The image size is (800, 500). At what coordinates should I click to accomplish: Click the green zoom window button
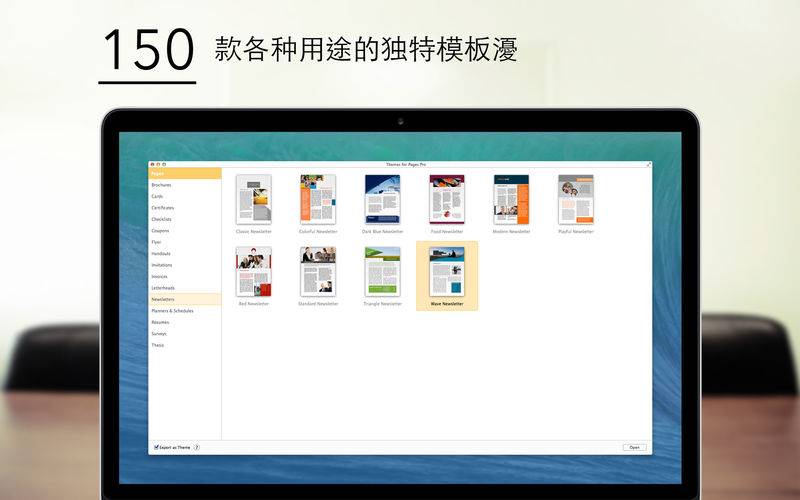click(164, 164)
